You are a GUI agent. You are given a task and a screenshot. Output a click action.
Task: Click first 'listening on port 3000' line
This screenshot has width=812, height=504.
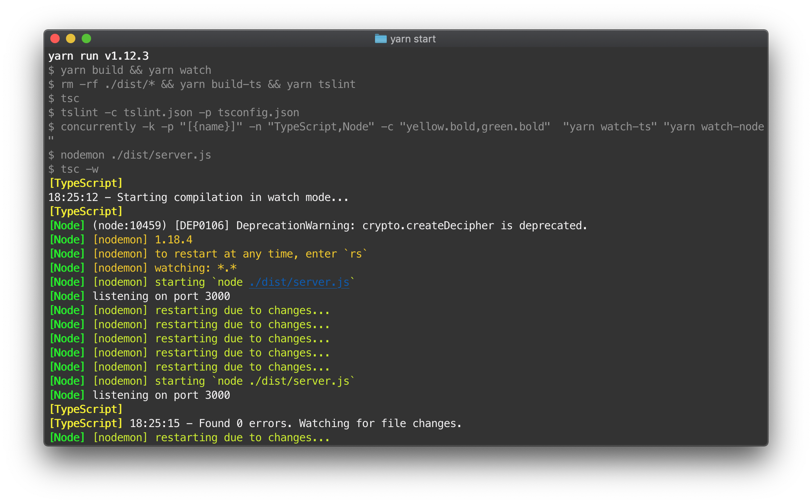coord(161,296)
